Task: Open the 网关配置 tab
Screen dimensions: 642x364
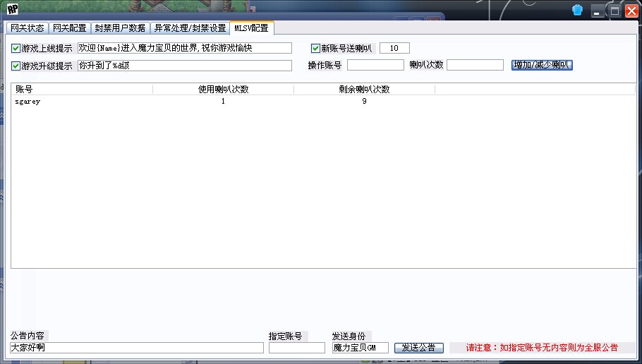Action: tap(69, 28)
